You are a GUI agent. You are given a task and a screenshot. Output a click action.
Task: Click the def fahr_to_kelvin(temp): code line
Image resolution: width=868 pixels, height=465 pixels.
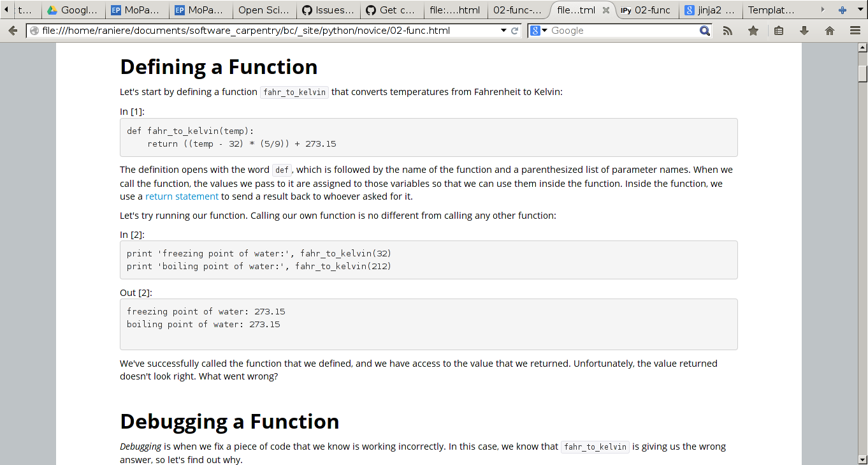[191, 131]
